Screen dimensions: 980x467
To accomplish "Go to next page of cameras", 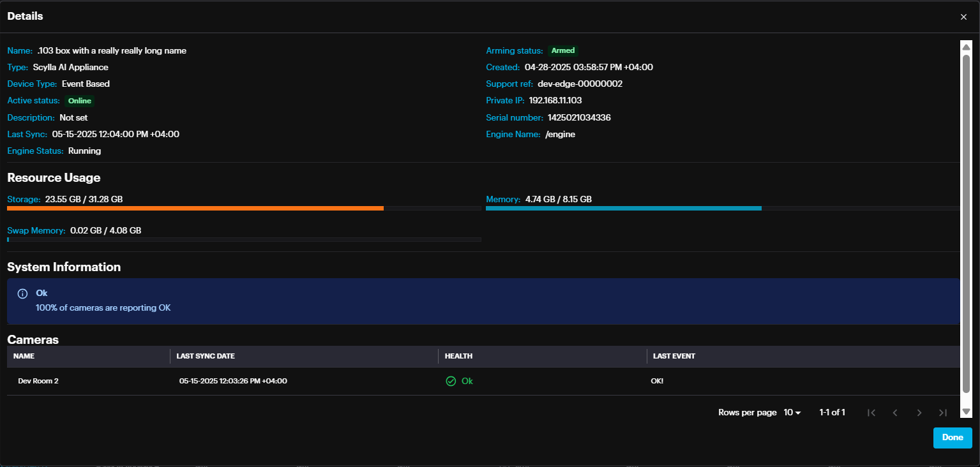I will [x=919, y=413].
